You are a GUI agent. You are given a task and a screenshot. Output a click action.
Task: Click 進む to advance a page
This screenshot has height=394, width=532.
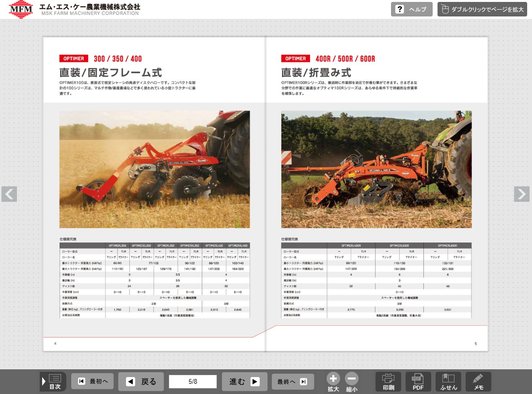tap(245, 381)
